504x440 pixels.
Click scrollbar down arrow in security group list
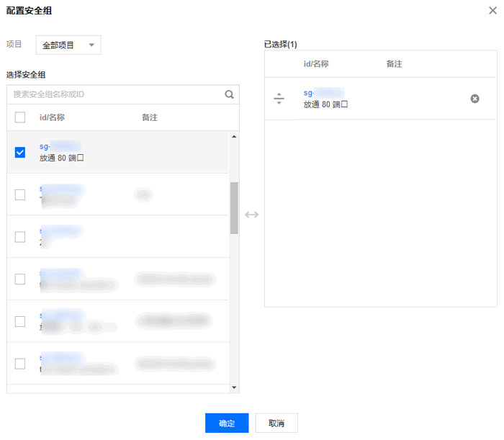233,387
